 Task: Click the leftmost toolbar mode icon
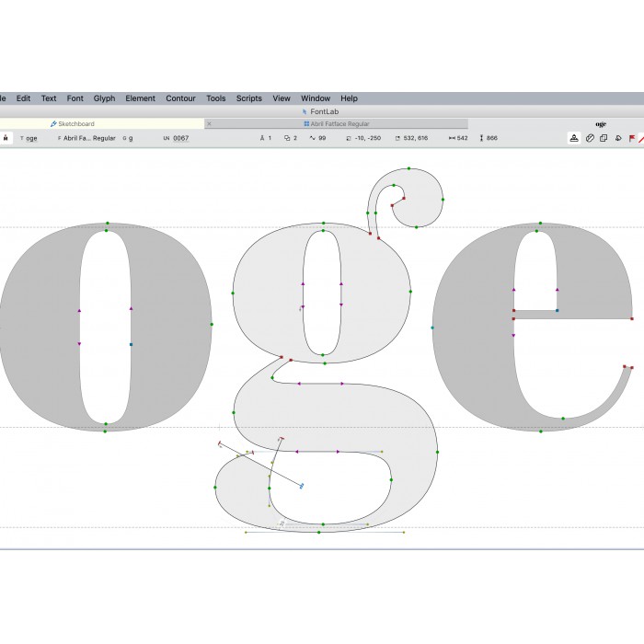(6, 138)
